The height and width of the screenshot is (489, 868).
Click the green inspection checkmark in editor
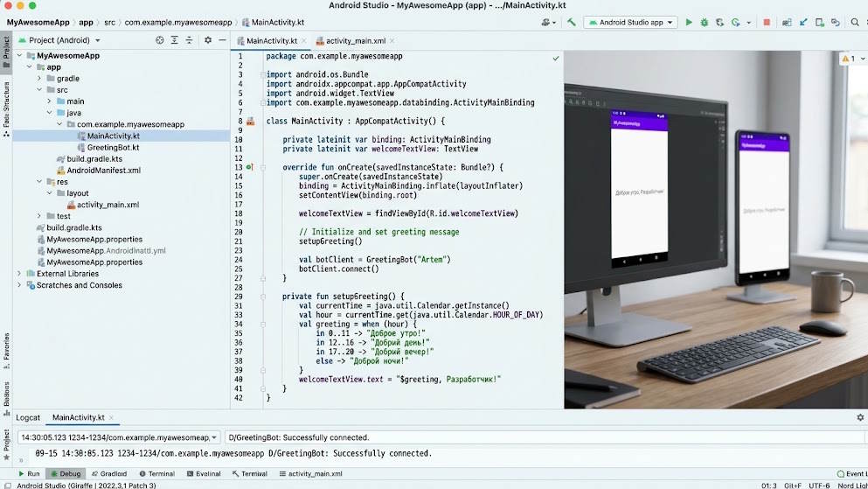pos(555,58)
